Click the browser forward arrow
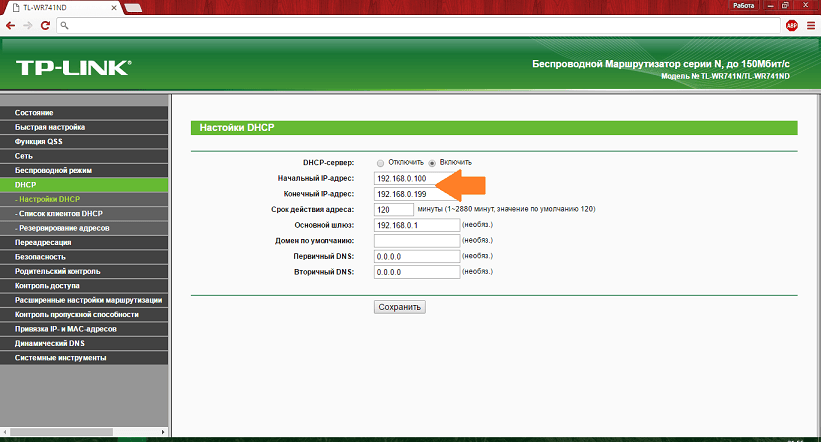Viewport: 821px width, 442px height. click(29, 25)
